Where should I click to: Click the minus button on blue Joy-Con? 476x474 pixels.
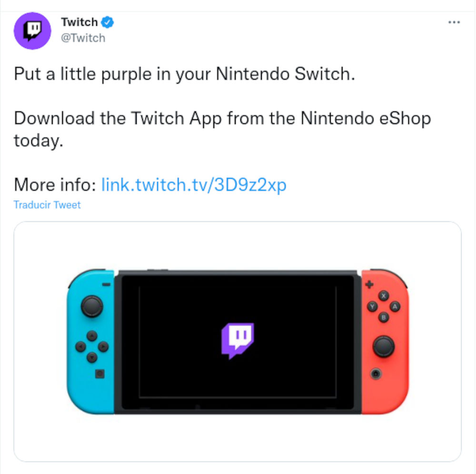[x=106, y=285]
